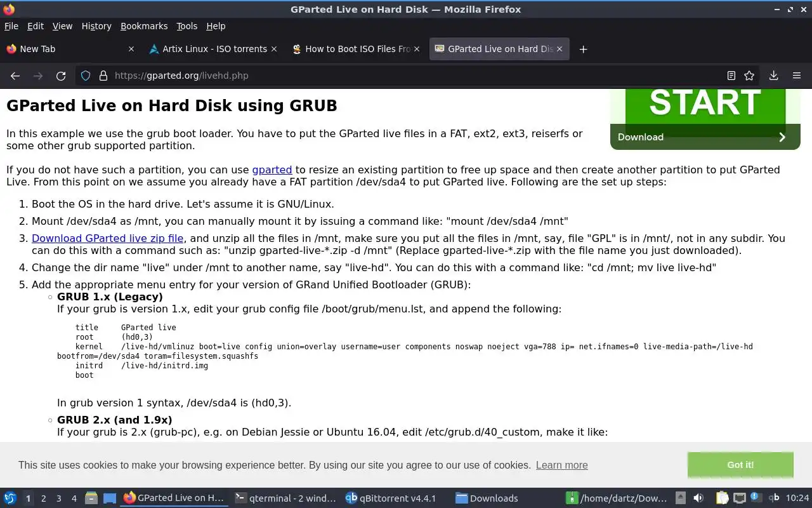Open the Bookmarks menu
The height and width of the screenshot is (508, 812).
click(x=144, y=26)
